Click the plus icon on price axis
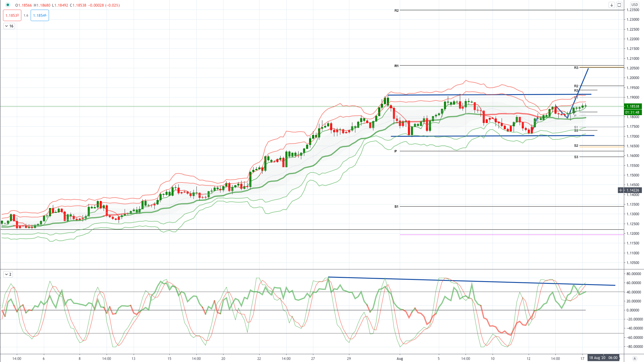The image size is (644, 362). pyautogui.click(x=621, y=190)
